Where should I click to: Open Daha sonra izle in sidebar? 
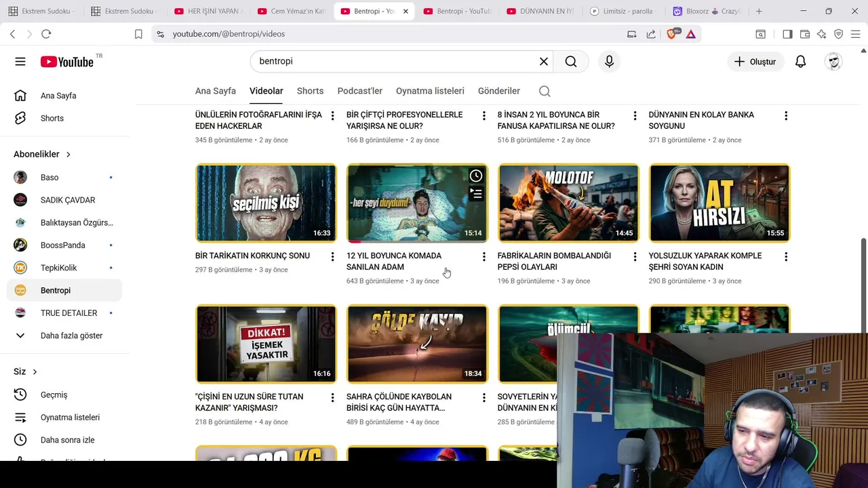(x=64, y=440)
